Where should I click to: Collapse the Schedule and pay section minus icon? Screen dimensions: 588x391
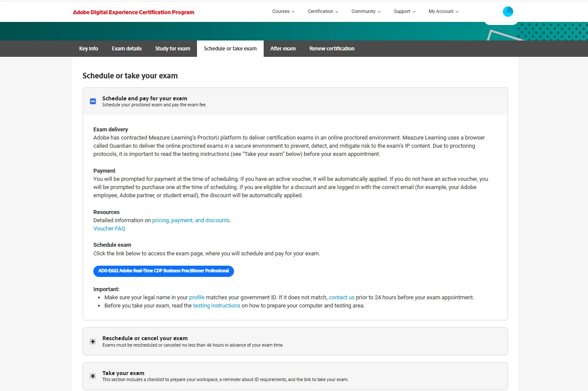tap(93, 102)
